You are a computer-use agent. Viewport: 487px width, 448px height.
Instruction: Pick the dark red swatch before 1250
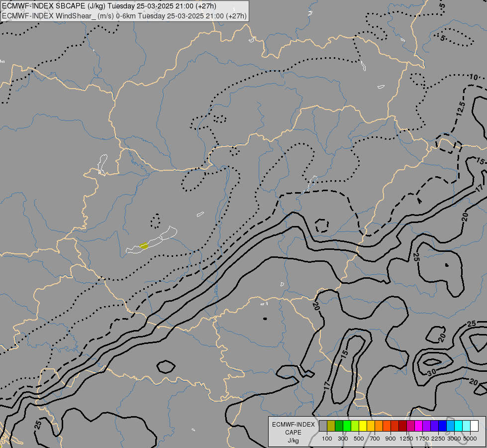pos(403,426)
